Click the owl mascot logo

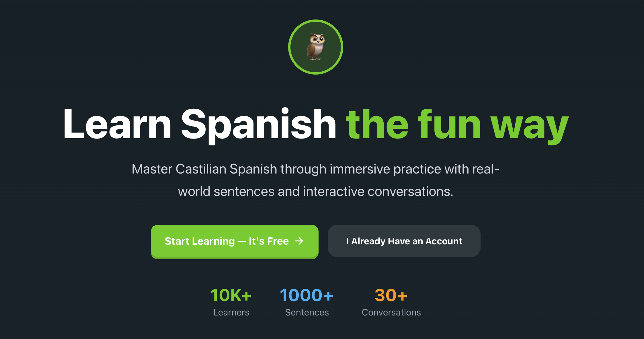tap(316, 47)
